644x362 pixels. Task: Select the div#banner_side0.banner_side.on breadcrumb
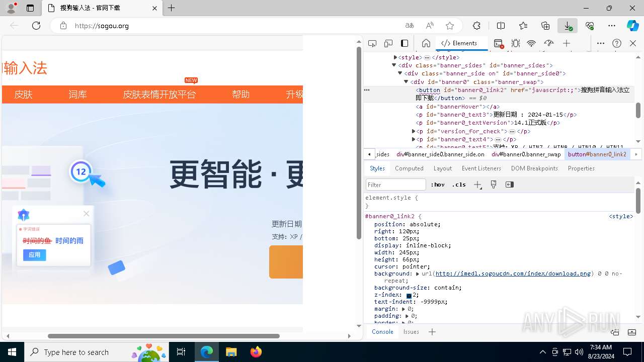(440, 154)
